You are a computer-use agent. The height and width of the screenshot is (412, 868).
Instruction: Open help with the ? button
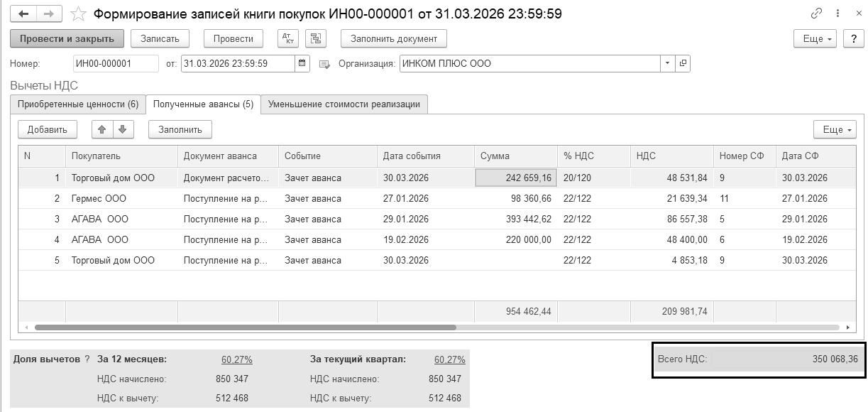pyautogui.click(x=853, y=38)
